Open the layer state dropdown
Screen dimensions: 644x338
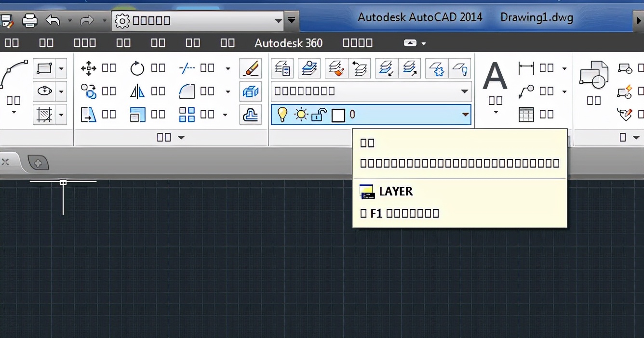coord(465,91)
